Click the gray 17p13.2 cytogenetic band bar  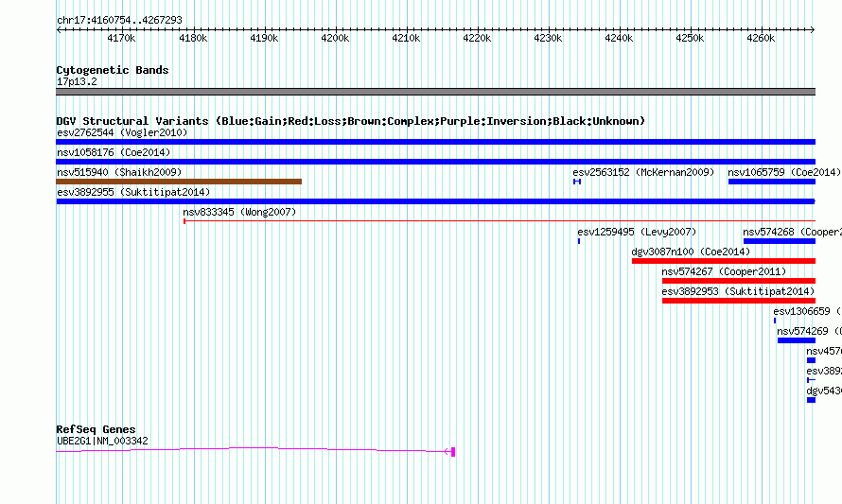tap(435, 92)
